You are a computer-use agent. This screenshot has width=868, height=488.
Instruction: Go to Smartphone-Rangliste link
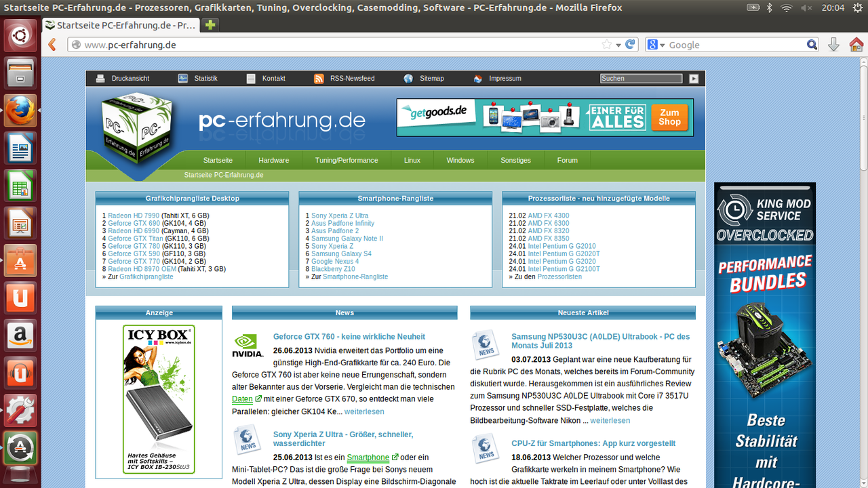355,277
